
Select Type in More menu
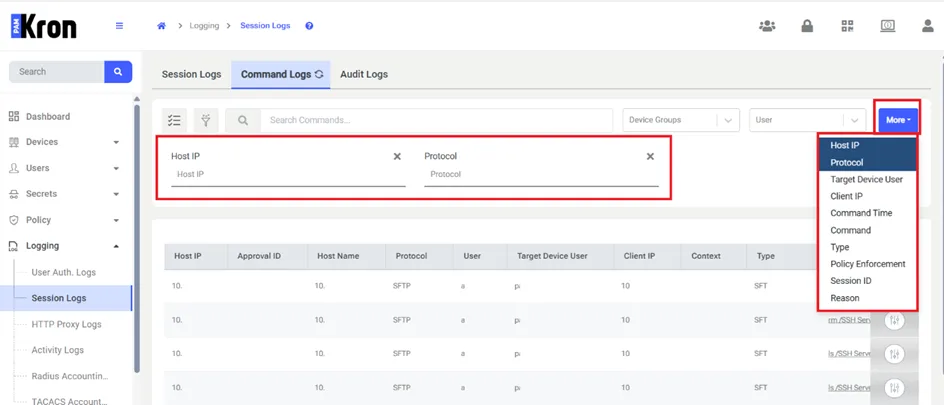click(x=868, y=247)
